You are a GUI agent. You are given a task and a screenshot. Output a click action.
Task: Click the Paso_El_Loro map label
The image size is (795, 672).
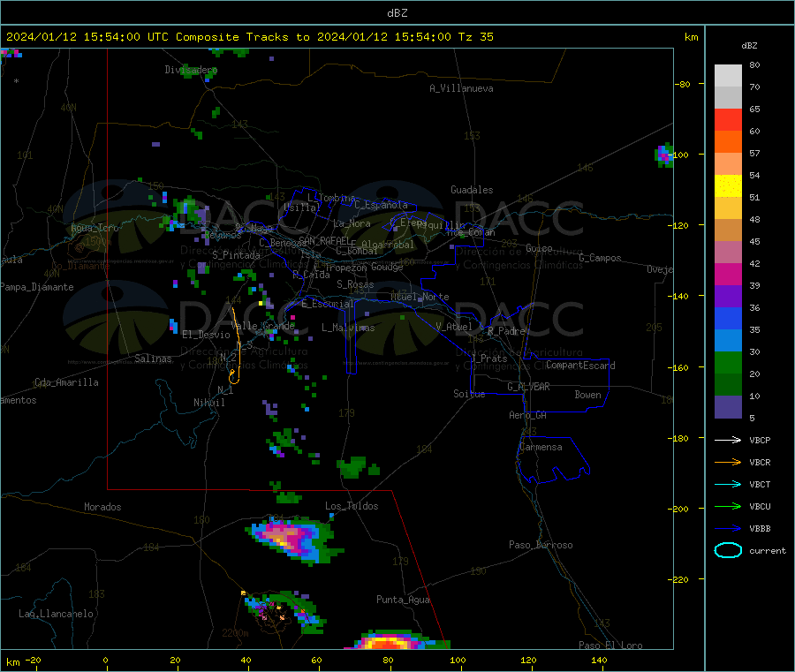pos(610,646)
